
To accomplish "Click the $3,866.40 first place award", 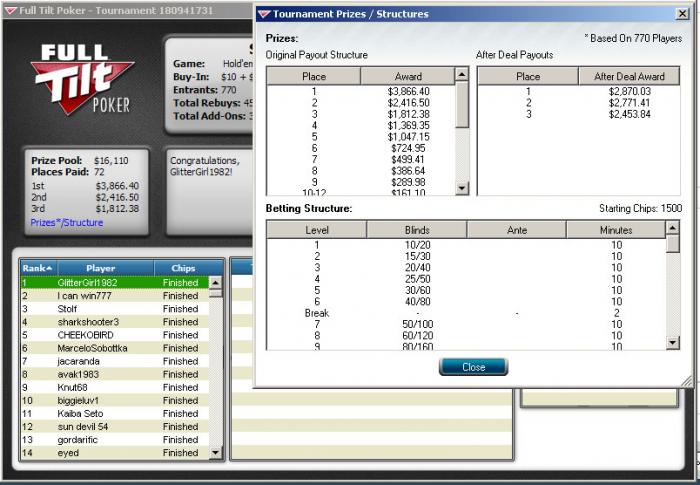I will pyautogui.click(x=408, y=91).
